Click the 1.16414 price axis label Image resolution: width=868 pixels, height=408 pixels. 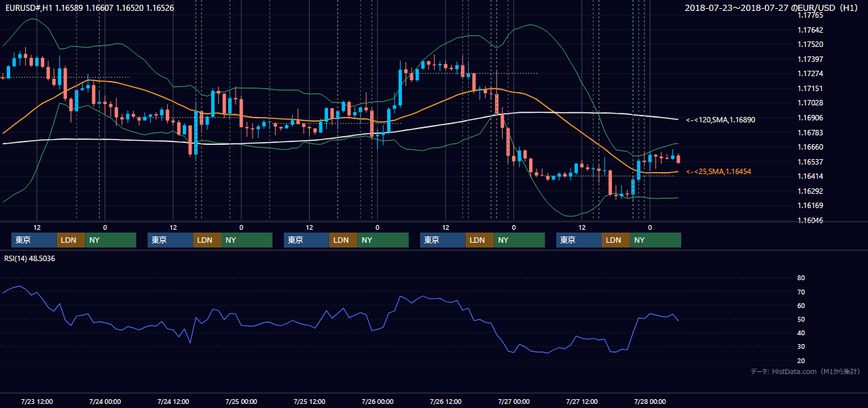810,176
